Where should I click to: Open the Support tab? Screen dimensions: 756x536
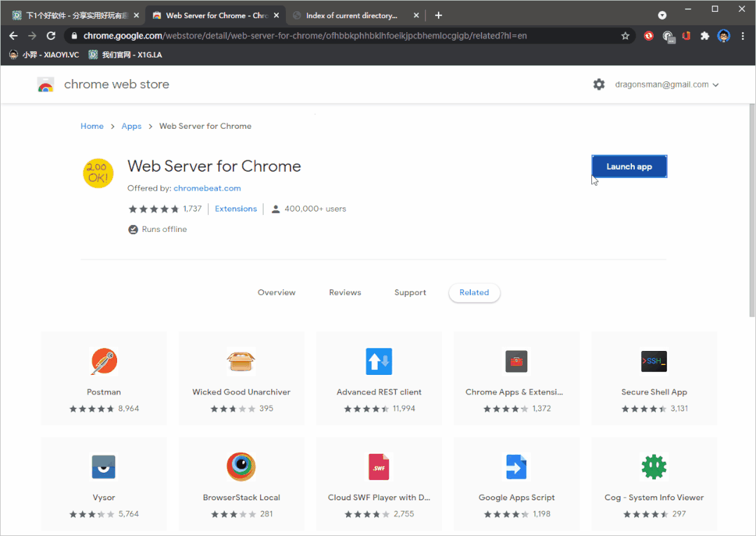[410, 293]
